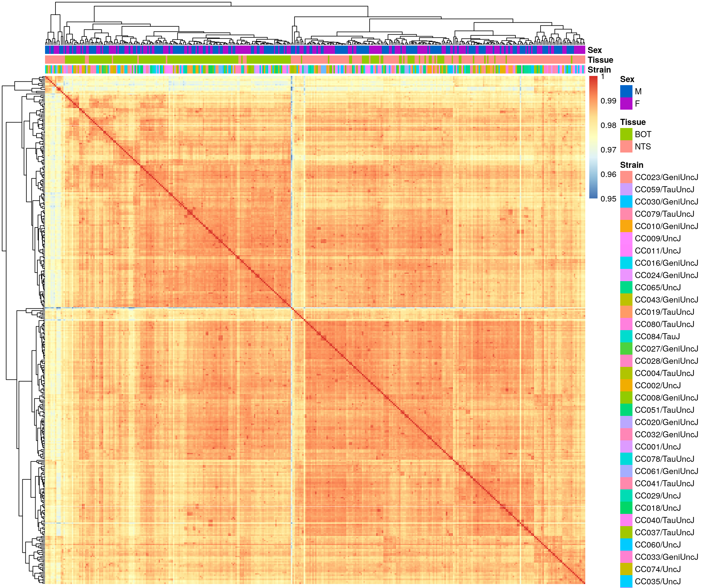Click the Tissue annotation row label
The height and width of the screenshot is (588, 706).
click(600, 60)
